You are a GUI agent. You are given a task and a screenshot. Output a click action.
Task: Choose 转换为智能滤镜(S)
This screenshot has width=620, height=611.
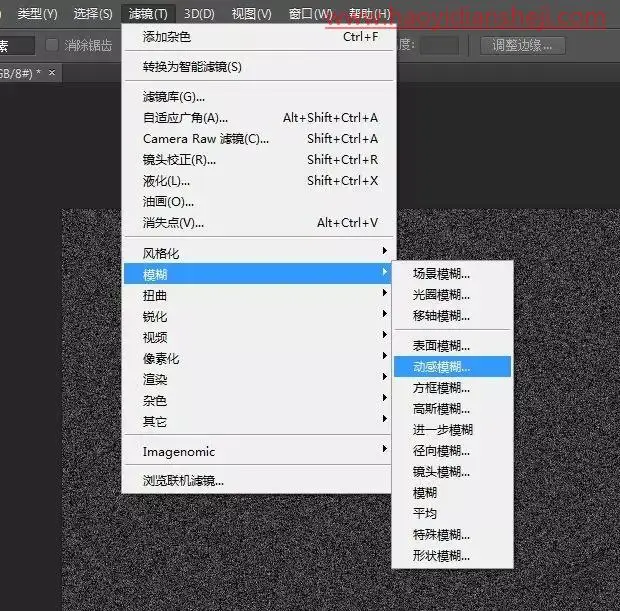tap(260, 67)
